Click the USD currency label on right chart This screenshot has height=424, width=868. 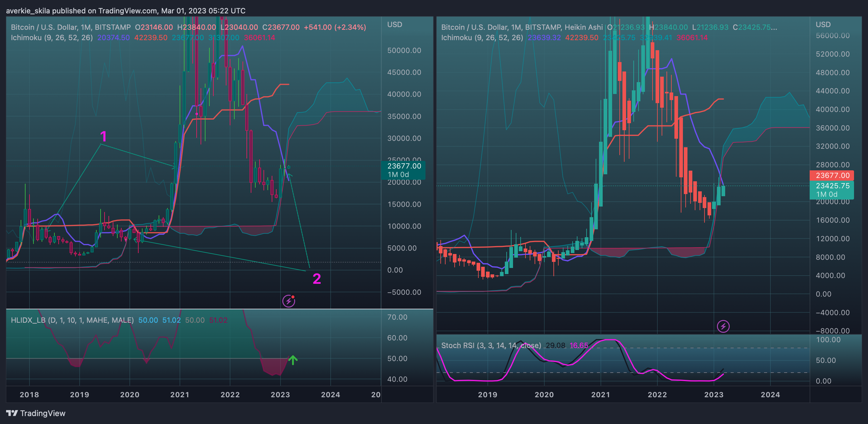(823, 25)
